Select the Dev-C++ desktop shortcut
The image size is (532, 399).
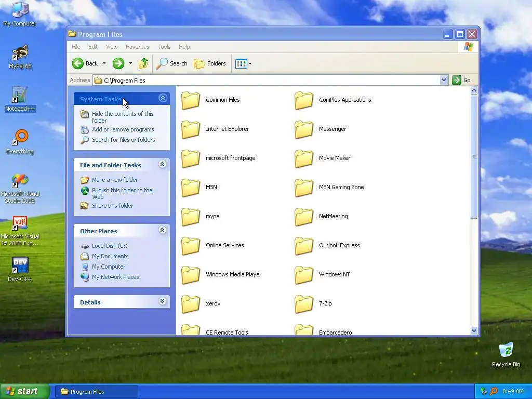20,270
